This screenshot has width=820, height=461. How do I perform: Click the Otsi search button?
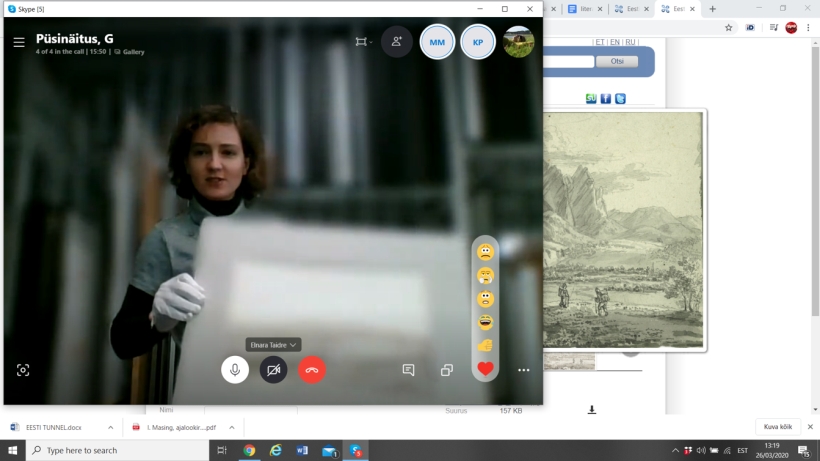click(616, 62)
